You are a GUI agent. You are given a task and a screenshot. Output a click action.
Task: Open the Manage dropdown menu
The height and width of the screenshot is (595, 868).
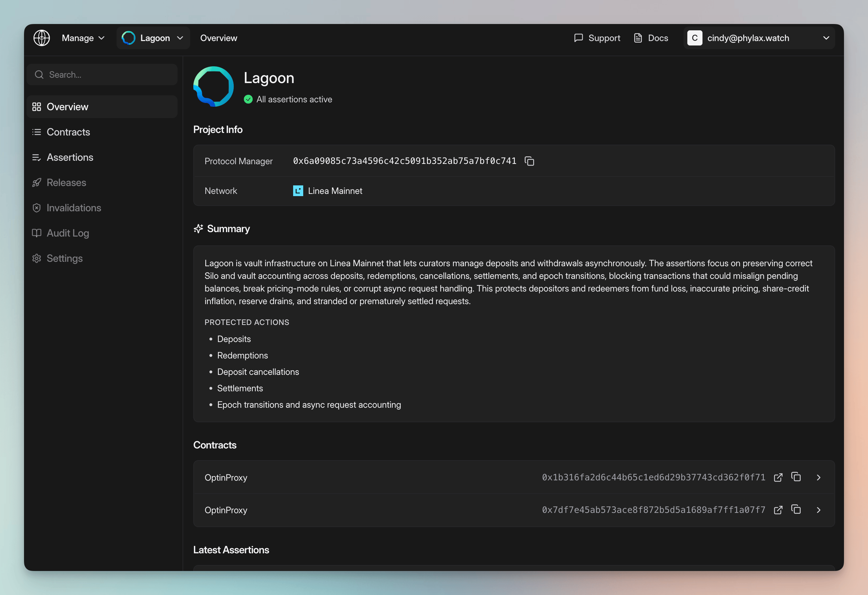83,38
